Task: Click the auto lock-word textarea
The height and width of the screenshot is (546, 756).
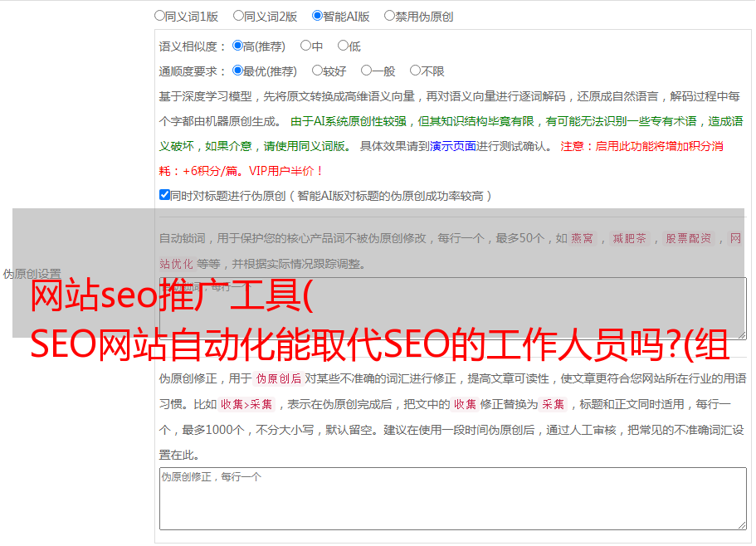Action: pos(453,309)
